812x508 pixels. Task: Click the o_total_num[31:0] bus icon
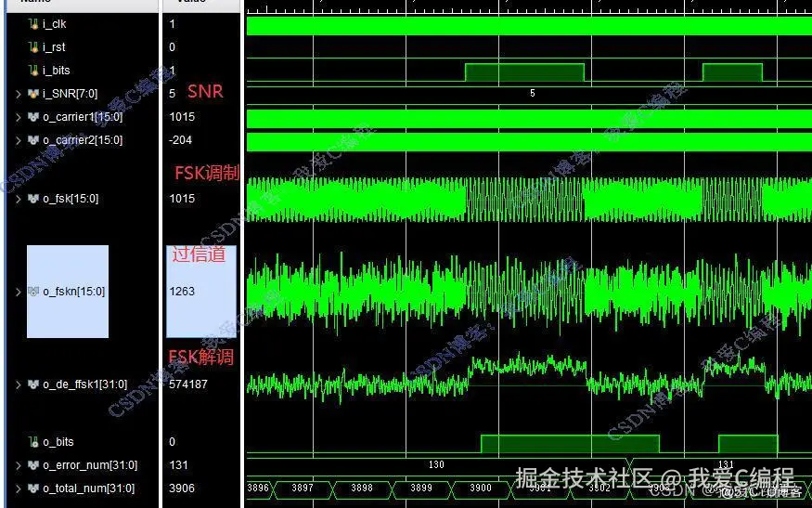point(33,488)
